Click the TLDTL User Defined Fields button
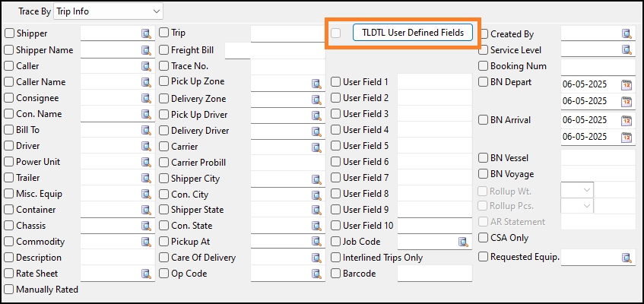 (x=413, y=33)
